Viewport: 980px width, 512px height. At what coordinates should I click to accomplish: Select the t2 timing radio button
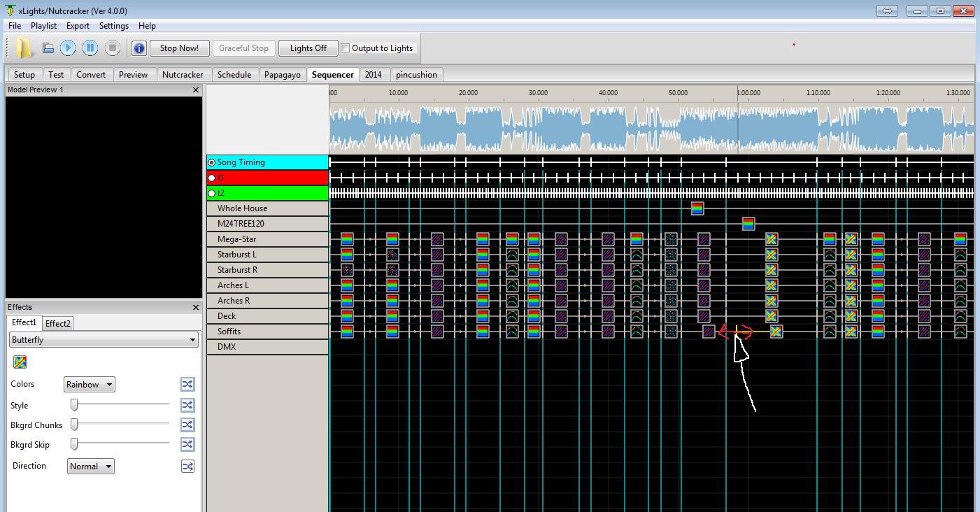pos(212,193)
